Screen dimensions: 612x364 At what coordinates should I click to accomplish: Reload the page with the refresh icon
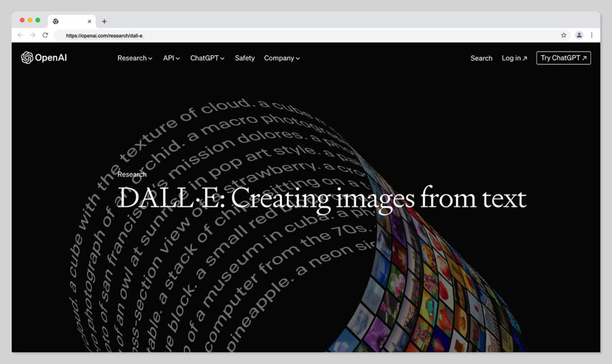point(45,35)
